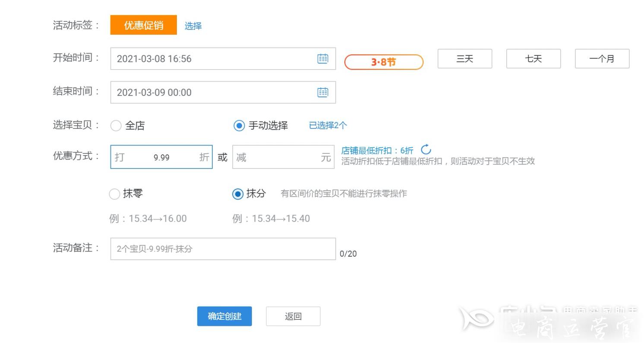Set duration to 一个月
This screenshot has width=644, height=344.
pos(602,59)
